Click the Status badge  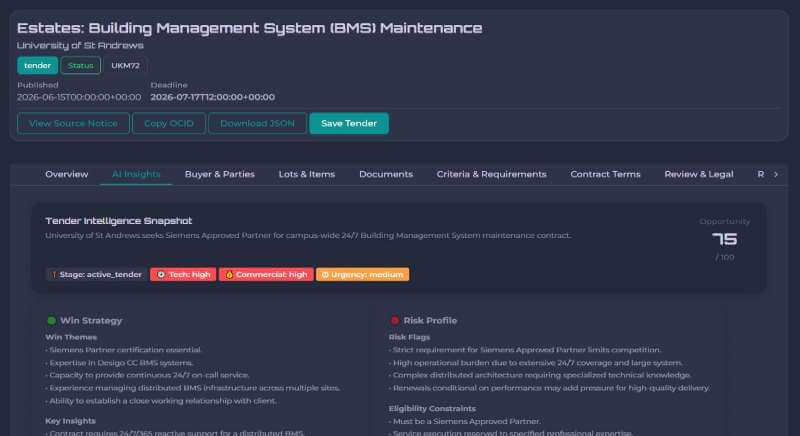click(x=81, y=65)
